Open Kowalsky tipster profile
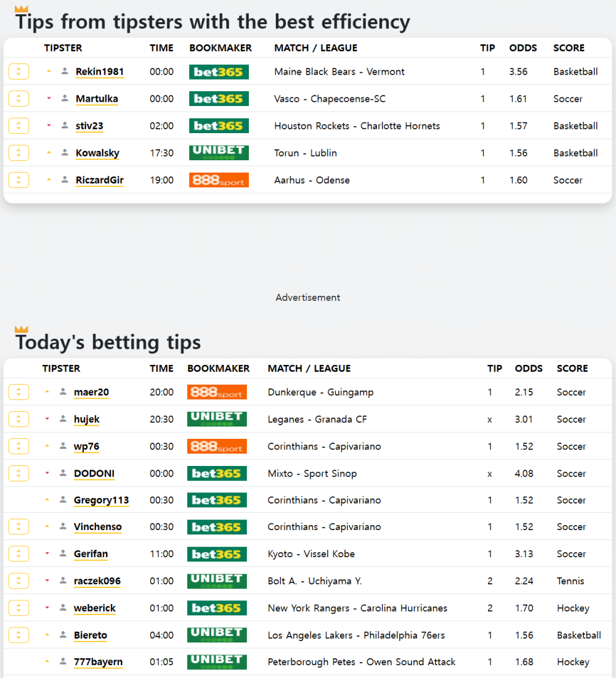616x678 pixels. click(x=97, y=153)
